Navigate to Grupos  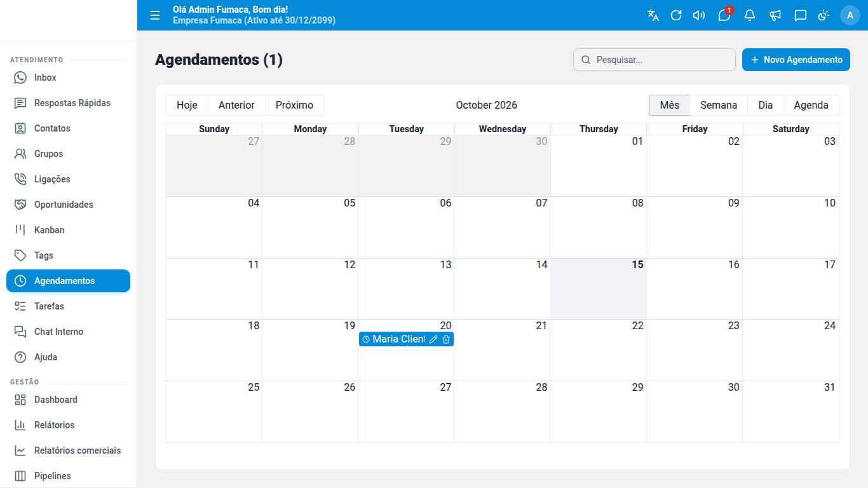(68, 154)
